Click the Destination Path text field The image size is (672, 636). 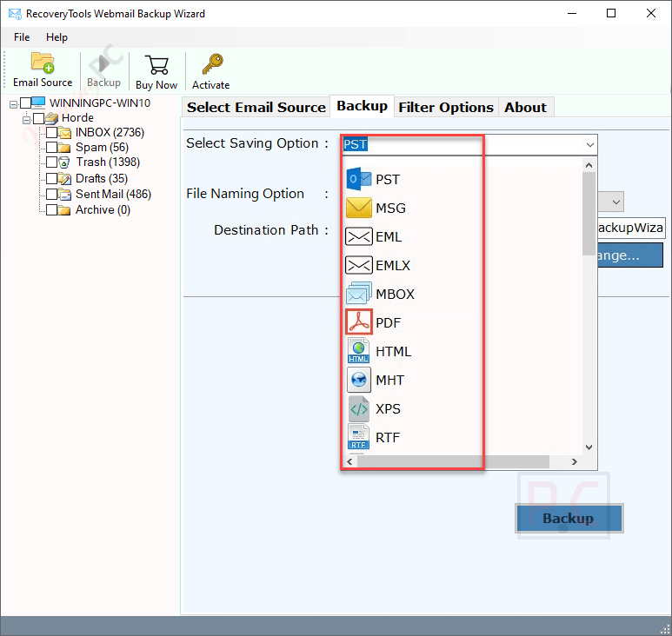630,228
